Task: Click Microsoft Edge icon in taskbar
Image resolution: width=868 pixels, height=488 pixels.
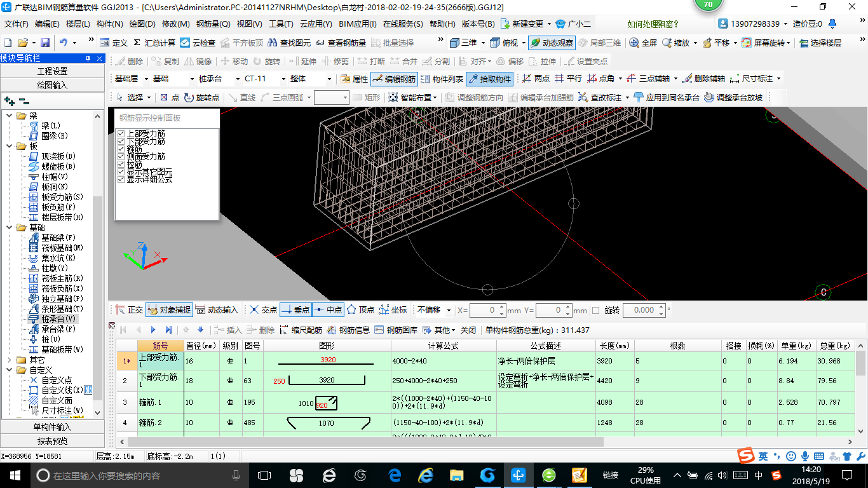Action: 395,475
